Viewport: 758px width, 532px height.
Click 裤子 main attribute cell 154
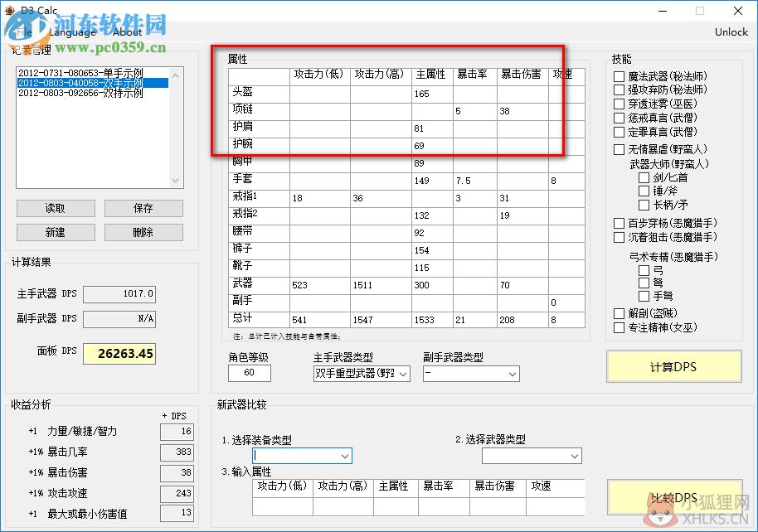coord(432,250)
